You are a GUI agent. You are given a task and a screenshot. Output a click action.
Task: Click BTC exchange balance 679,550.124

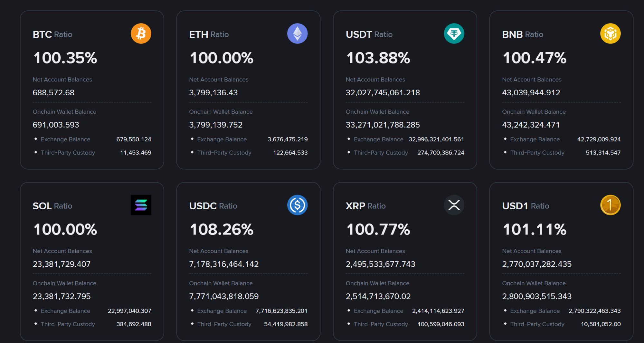click(x=134, y=139)
